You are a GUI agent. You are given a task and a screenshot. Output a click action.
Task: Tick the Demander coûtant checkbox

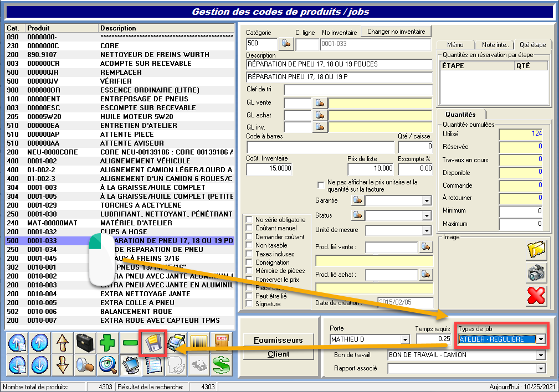click(249, 236)
